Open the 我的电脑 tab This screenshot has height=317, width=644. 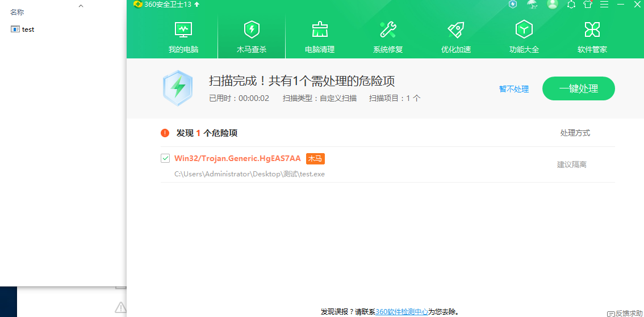183,37
